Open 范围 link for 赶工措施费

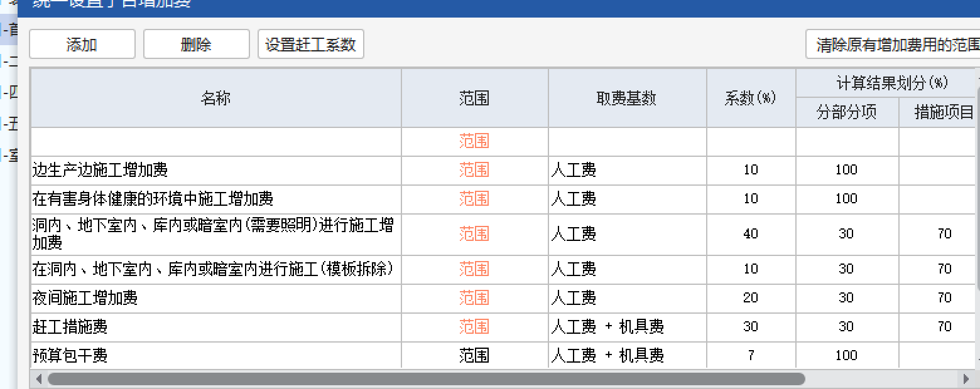coord(474,326)
